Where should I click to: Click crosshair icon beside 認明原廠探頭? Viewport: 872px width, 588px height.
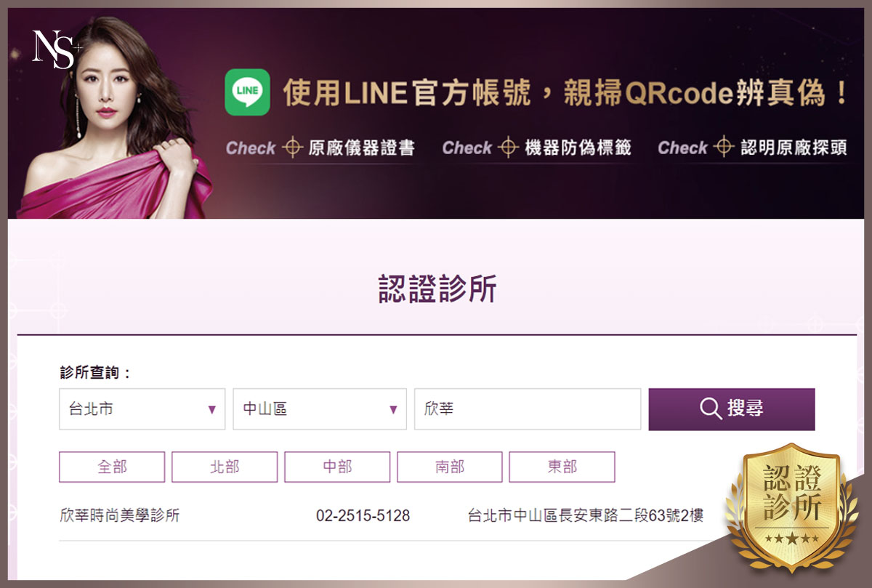[724, 148]
